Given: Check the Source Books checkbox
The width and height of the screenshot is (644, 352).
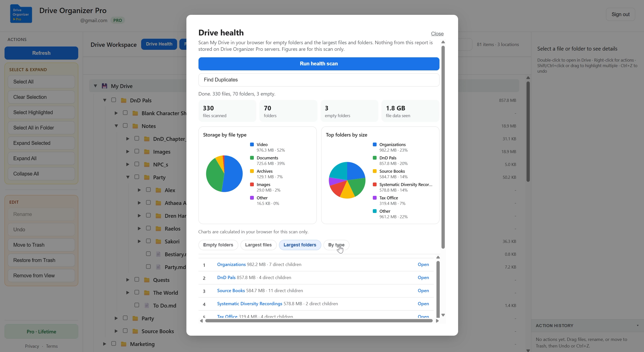Looking at the screenshot, I should point(125,331).
